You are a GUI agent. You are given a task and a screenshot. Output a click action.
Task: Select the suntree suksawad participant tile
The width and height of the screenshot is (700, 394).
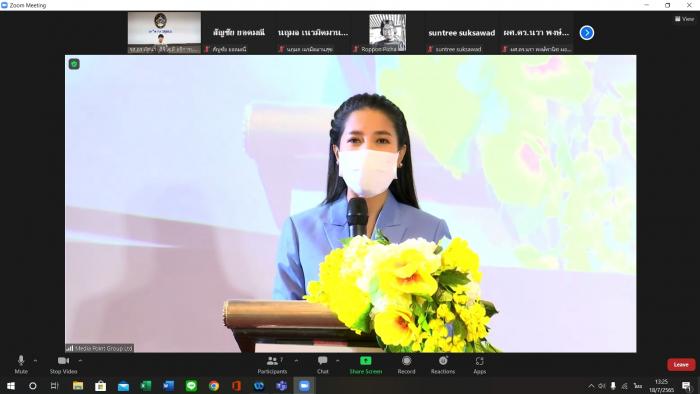tap(462, 33)
